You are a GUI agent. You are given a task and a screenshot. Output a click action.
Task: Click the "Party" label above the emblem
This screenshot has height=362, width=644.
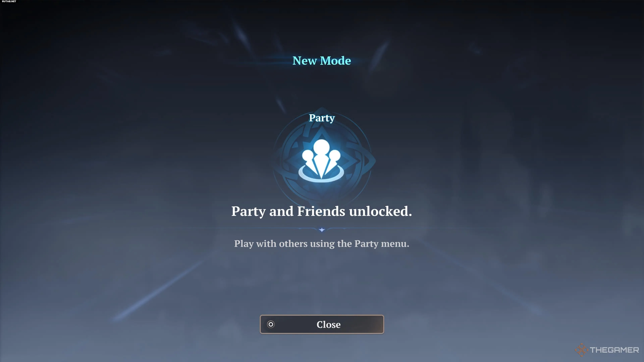click(322, 118)
